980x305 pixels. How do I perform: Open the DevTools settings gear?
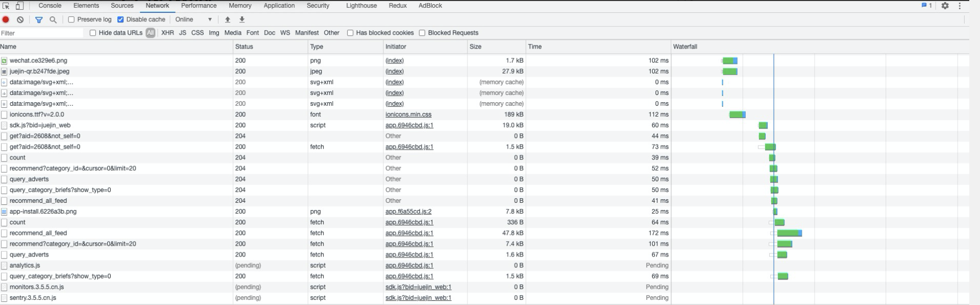(945, 6)
